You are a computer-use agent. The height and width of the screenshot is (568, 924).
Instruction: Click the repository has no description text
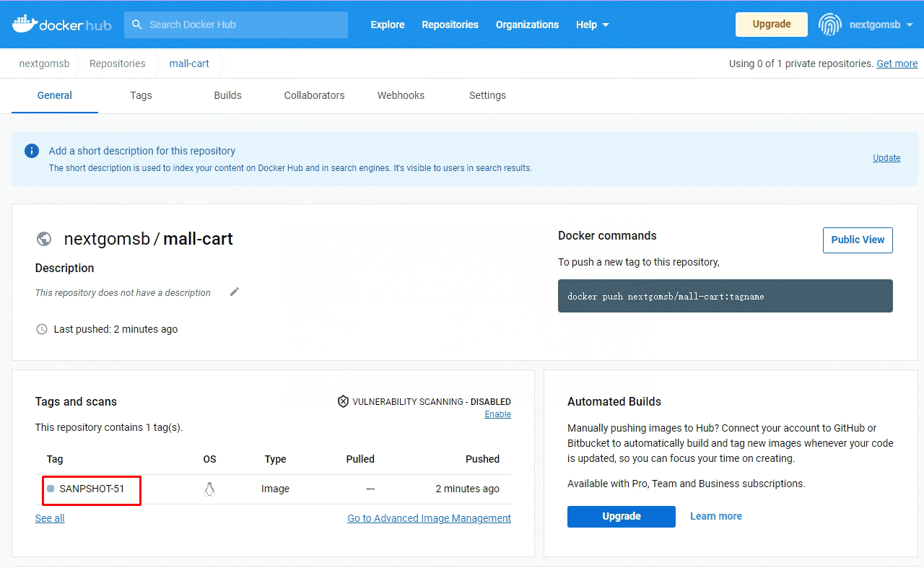[123, 292]
